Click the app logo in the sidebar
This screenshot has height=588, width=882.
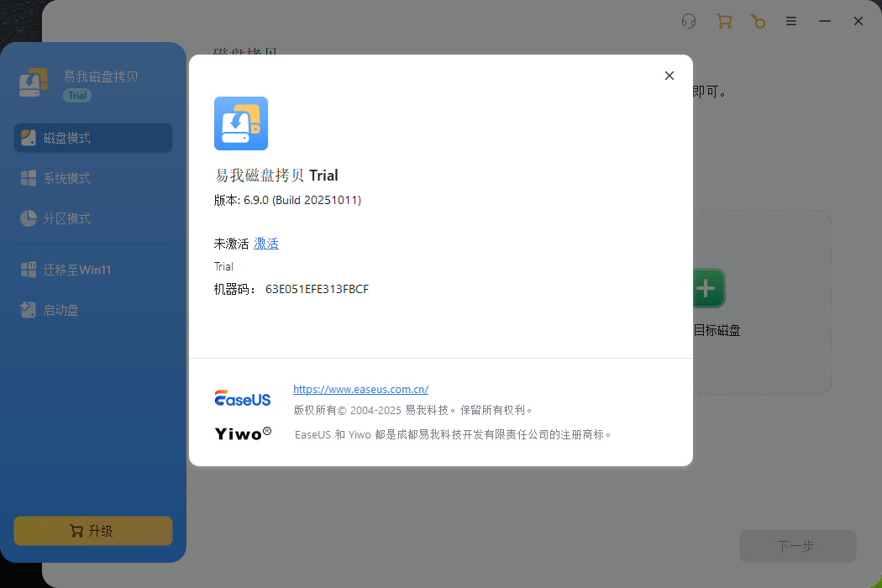point(36,84)
